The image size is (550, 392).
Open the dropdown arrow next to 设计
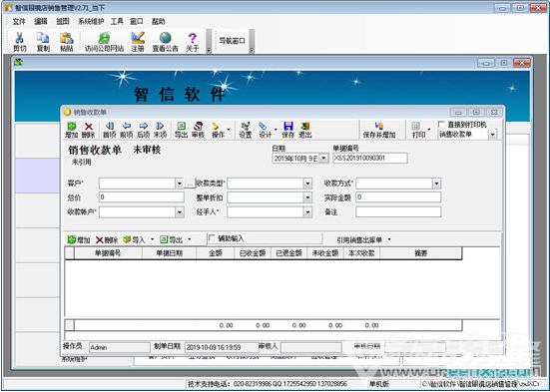(x=275, y=130)
